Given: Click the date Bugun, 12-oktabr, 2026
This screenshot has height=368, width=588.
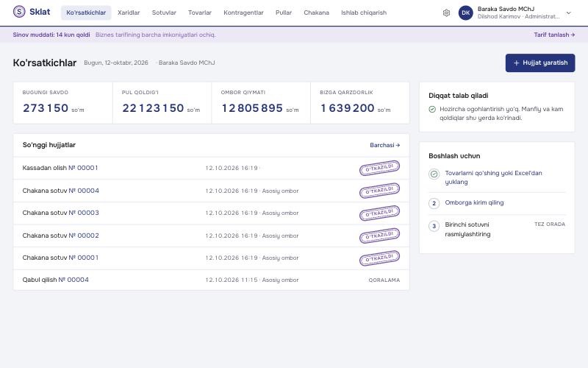Looking at the screenshot, I should coord(116,63).
